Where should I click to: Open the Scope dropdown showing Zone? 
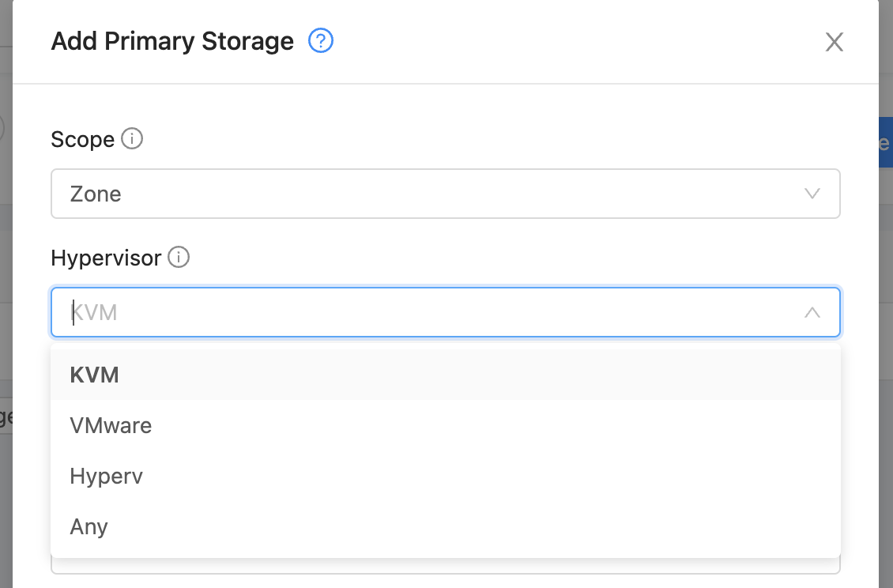tap(446, 194)
